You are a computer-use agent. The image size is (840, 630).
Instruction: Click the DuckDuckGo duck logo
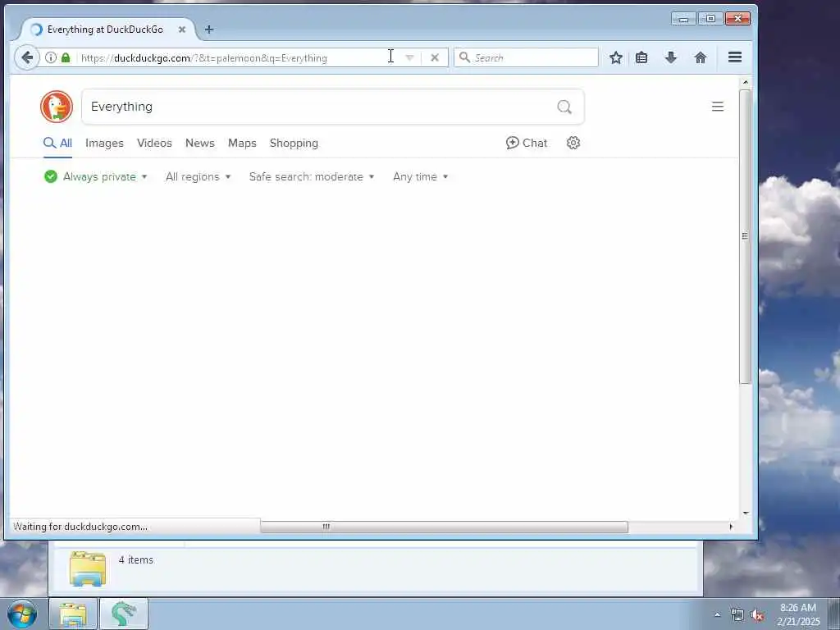pyautogui.click(x=57, y=107)
